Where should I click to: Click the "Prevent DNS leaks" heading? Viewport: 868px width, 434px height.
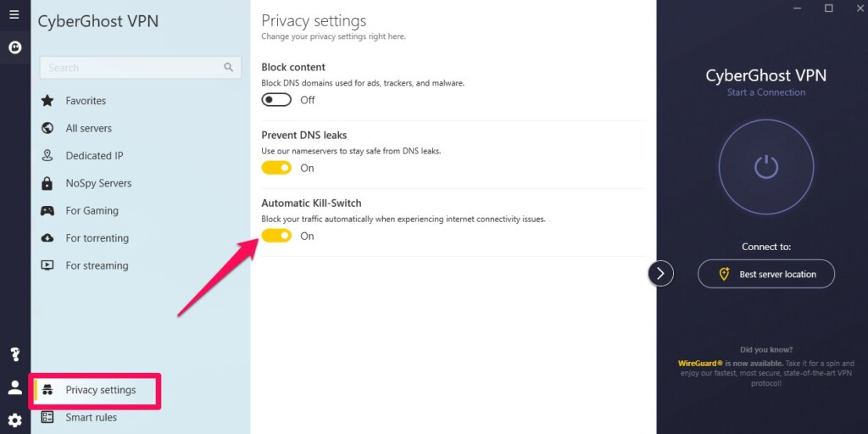click(x=304, y=135)
